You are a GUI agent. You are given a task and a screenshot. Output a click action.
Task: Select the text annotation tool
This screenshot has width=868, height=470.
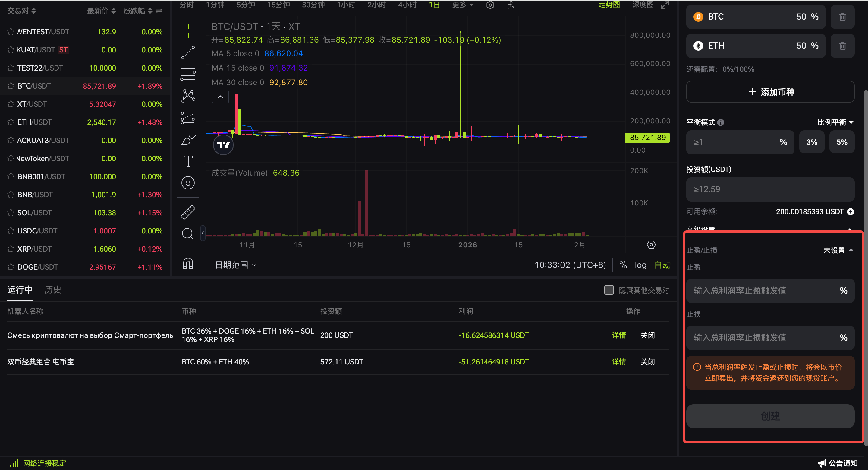(188, 161)
